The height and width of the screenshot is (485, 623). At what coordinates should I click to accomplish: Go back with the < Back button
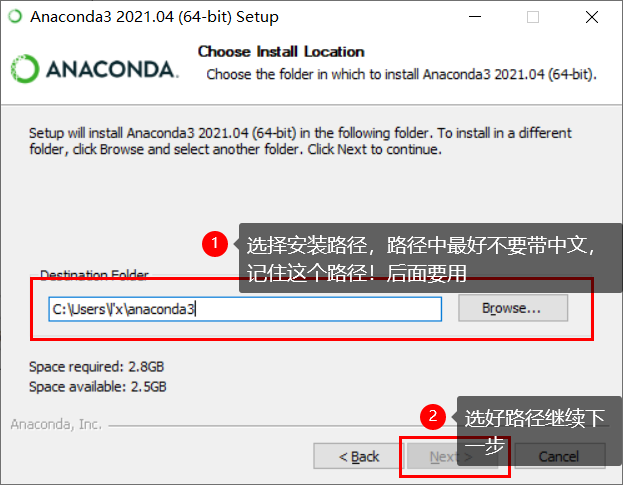(x=359, y=456)
